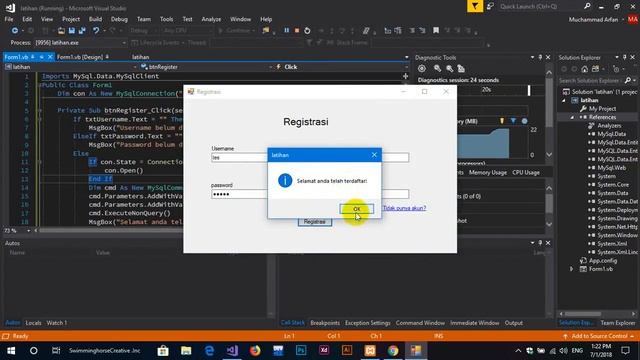Click the Undo arrow icon

coord(96,31)
